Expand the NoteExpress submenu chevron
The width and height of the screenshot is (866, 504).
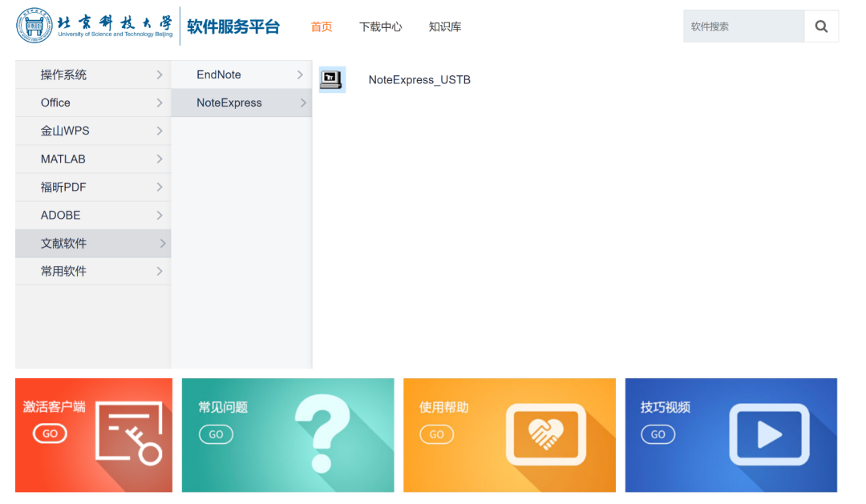(303, 103)
